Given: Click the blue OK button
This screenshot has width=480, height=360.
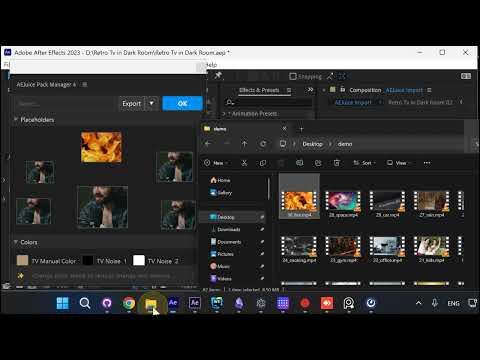Looking at the screenshot, I should click(x=182, y=103).
